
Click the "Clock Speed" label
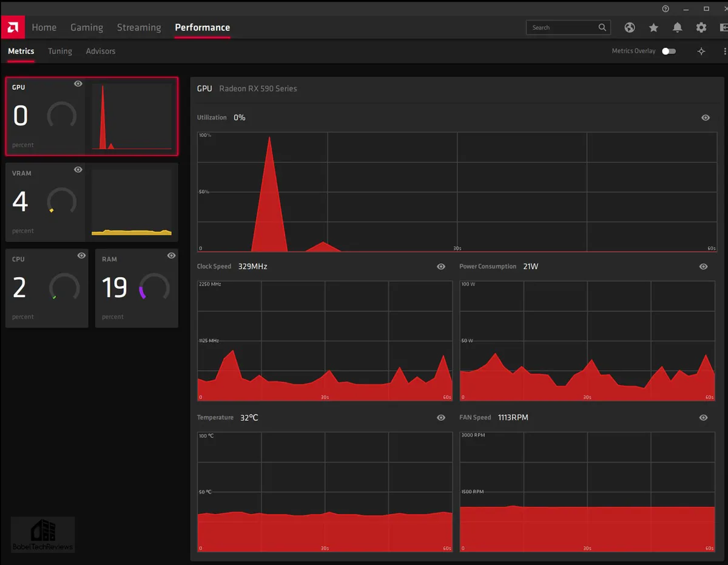pyautogui.click(x=214, y=267)
